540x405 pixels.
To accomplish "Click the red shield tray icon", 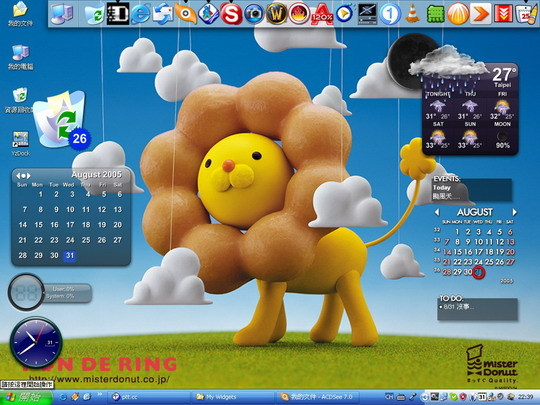I will [464, 397].
